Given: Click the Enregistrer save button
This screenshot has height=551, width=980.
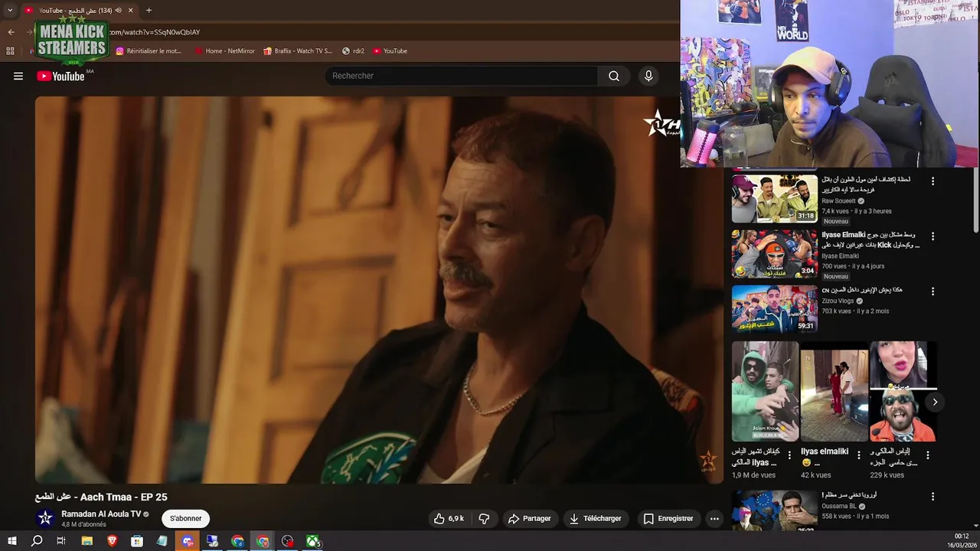Looking at the screenshot, I should [x=668, y=518].
